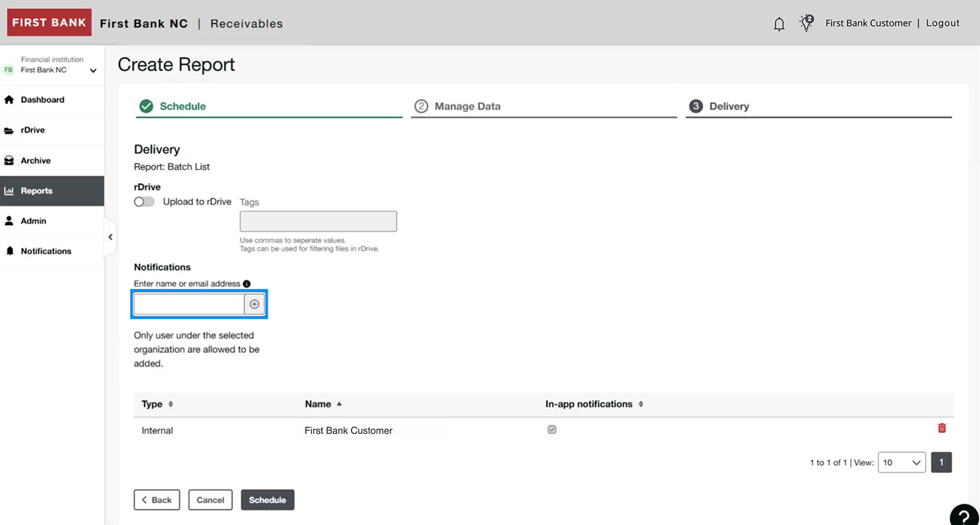The height and width of the screenshot is (525, 980).
Task: Select the Reports section
Action: (x=38, y=191)
